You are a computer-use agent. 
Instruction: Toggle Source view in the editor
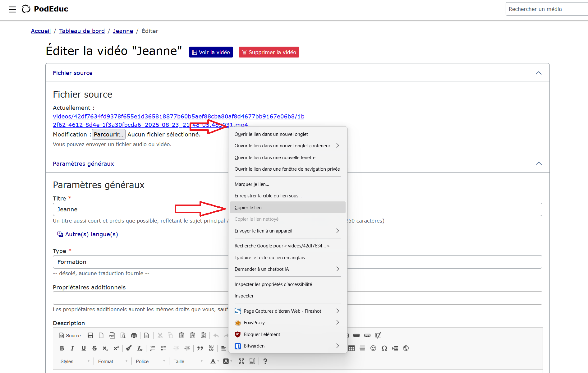70,335
